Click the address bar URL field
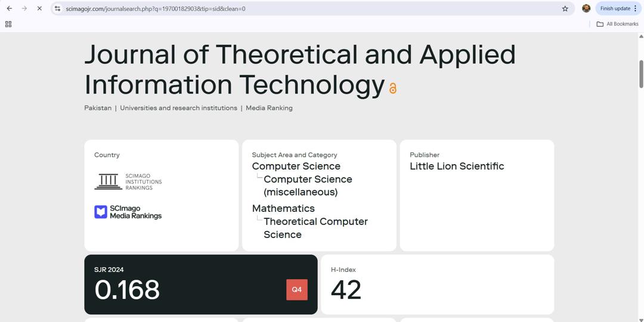 click(298, 8)
